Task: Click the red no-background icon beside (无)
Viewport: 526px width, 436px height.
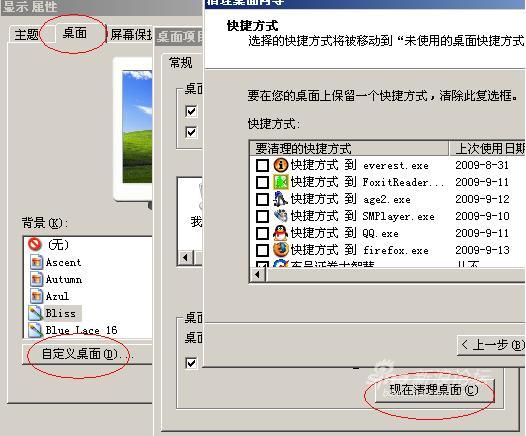Action: click(35, 244)
